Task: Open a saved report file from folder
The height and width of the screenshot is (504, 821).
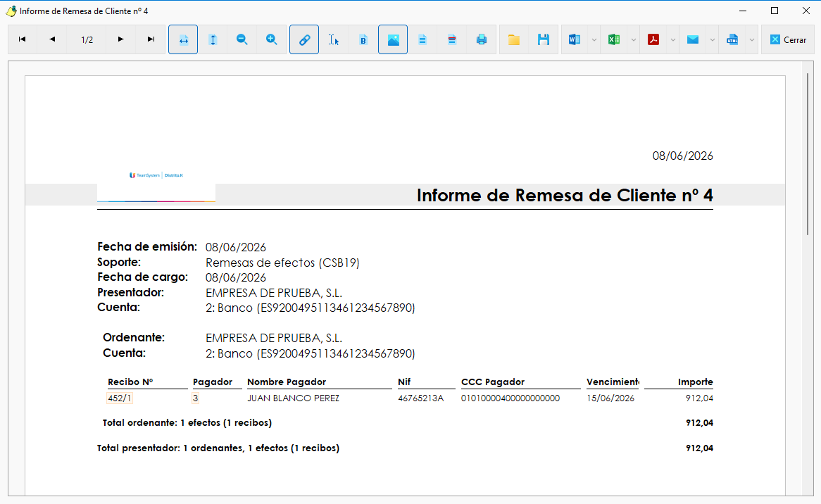Action: 514,39
